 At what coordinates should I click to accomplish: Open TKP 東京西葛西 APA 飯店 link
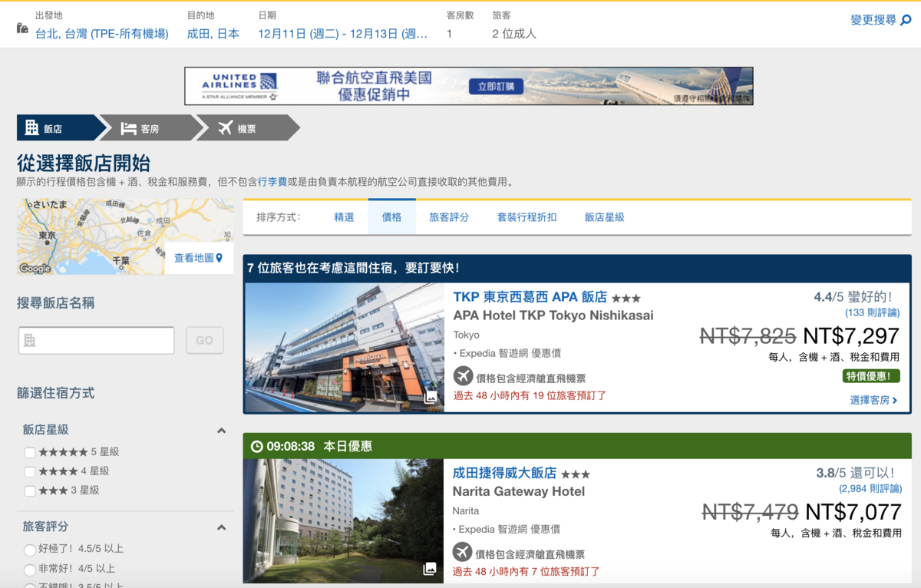(x=530, y=297)
